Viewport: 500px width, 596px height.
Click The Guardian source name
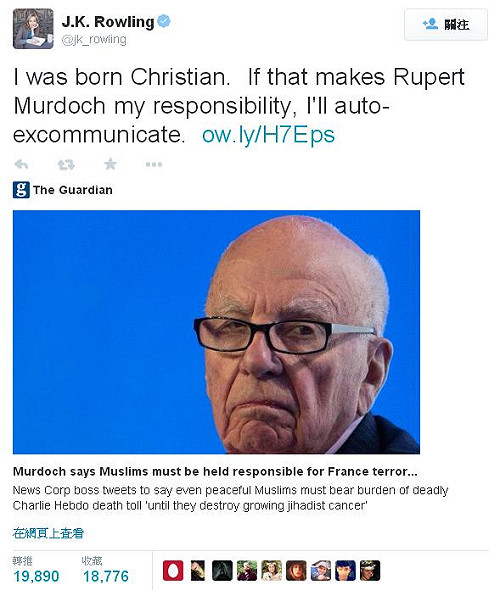pyautogui.click(x=73, y=190)
